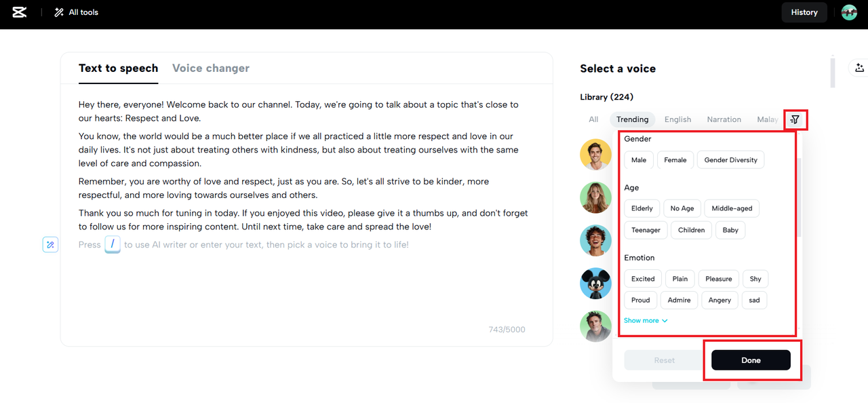Viewport: 868px width, 405px height.
Task: Toggle the Excited emotion filter
Action: point(643,279)
